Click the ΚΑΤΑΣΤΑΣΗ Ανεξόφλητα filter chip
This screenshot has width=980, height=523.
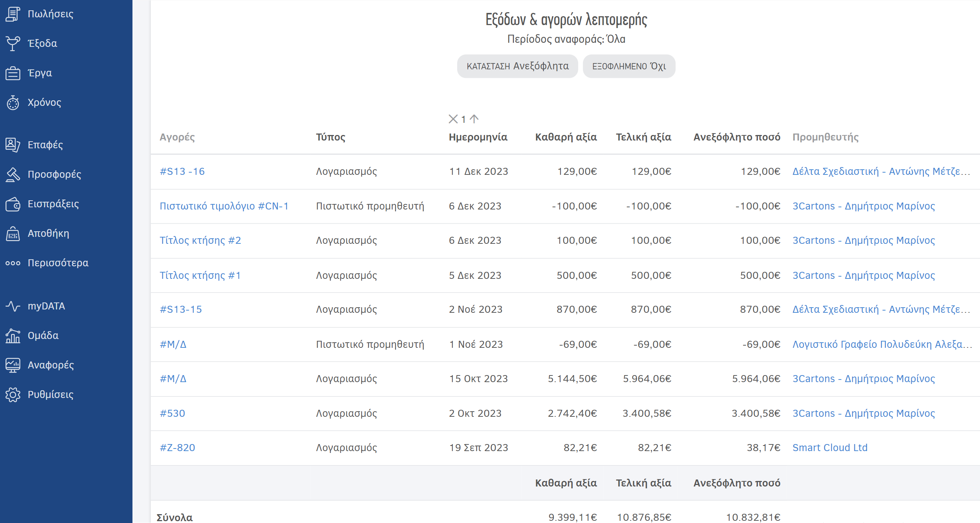[x=517, y=66]
